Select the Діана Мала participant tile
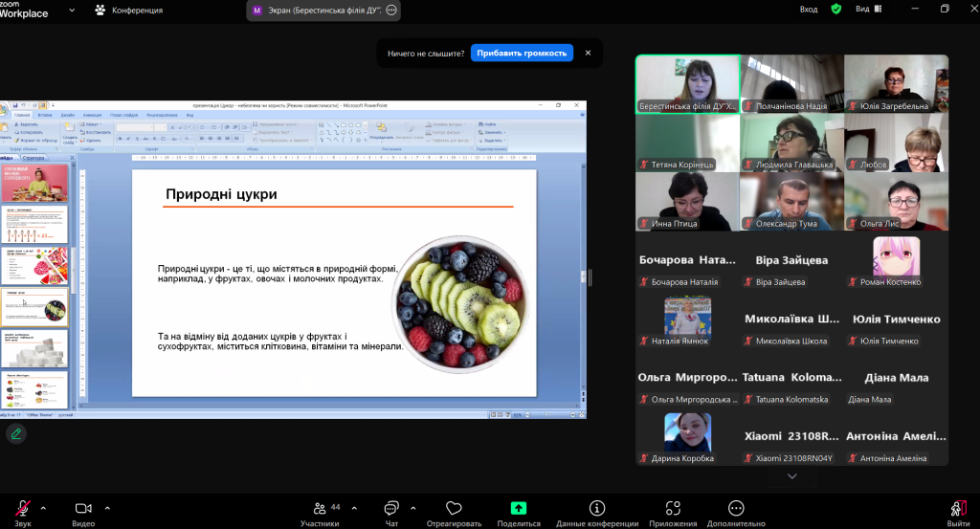Viewport: 980px width, 529px height. click(x=896, y=380)
